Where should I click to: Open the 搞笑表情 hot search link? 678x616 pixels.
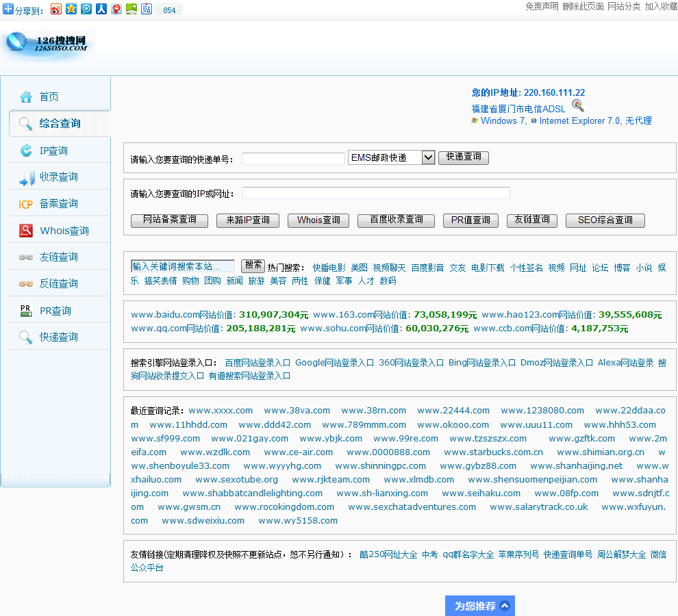160,281
